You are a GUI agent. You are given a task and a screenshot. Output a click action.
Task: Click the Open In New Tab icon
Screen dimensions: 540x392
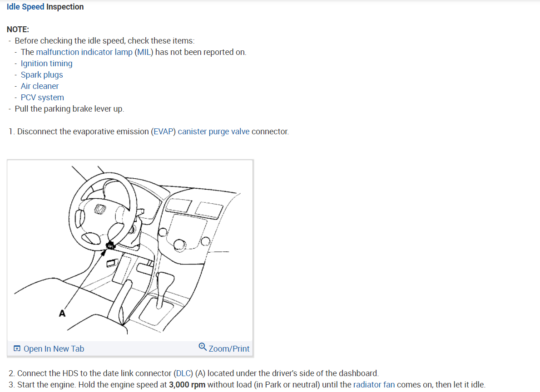pos(17,348)
